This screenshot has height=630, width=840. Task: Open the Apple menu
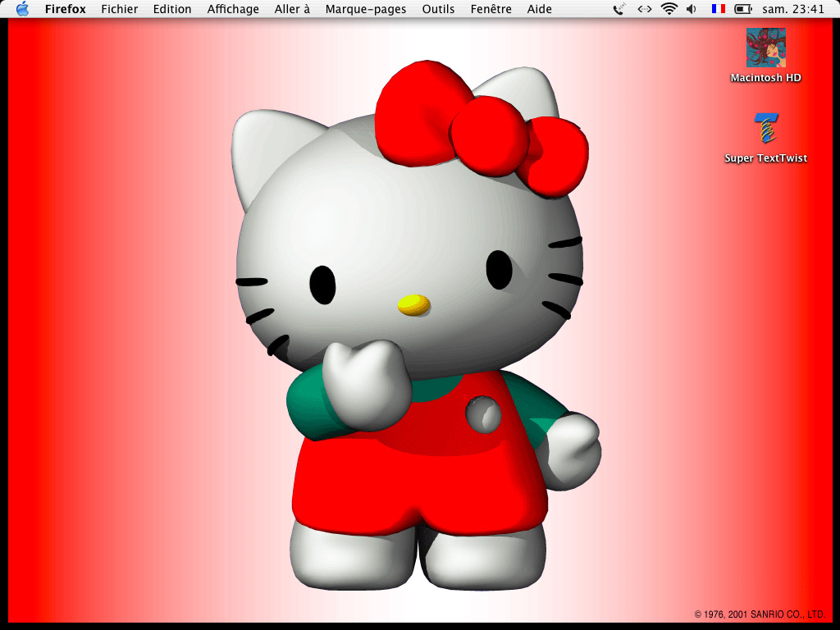tap(22, 9)
